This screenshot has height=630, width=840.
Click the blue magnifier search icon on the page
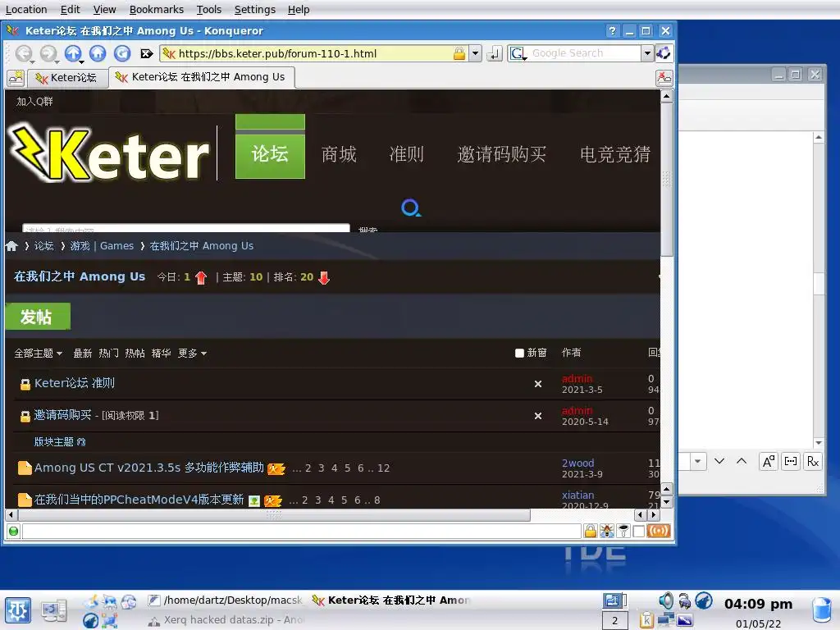(x=411, y=208)
